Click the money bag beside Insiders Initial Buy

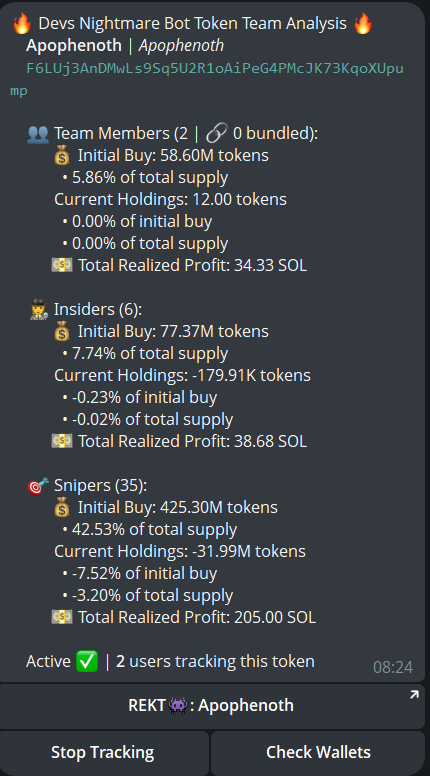62,332
